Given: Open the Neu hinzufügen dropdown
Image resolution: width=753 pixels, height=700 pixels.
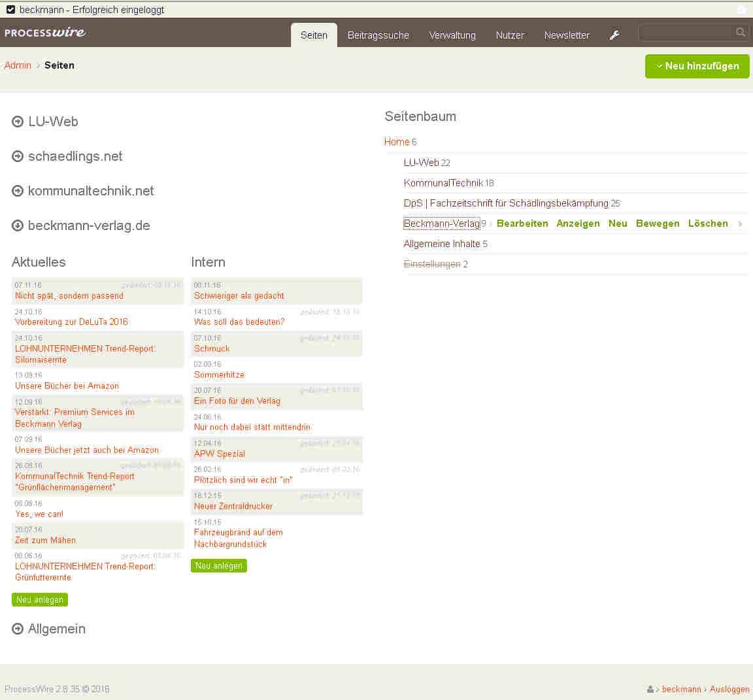Looking at the screenshot, I should pyautogui.click(x=697, y=66).
